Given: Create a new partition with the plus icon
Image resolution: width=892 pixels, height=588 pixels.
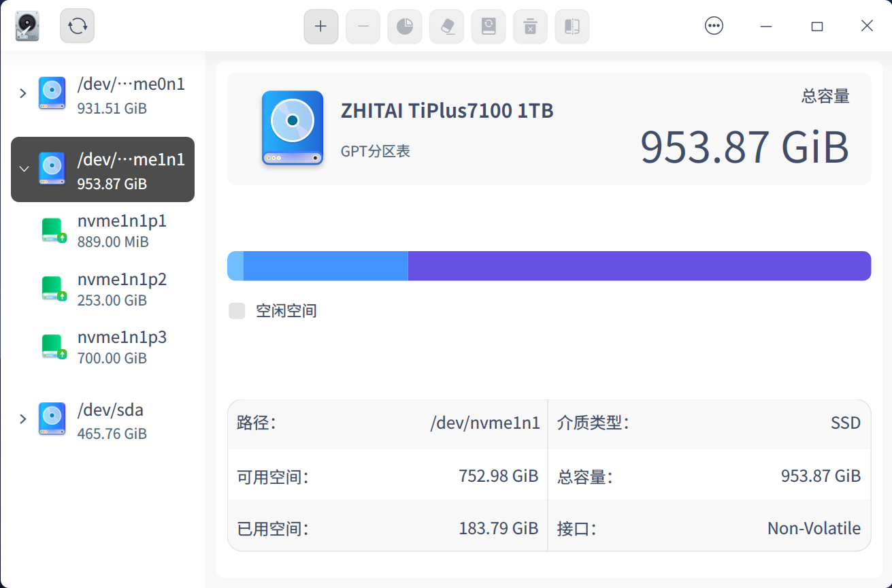Looking at the screenshot, I should click(320, 26).
